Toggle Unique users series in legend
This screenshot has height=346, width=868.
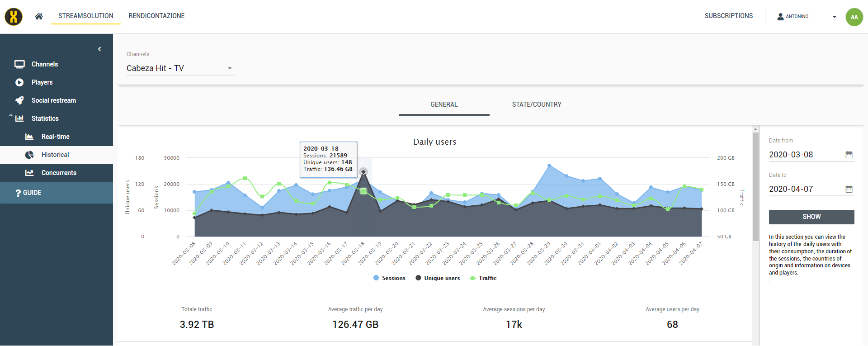coord(438,278)
